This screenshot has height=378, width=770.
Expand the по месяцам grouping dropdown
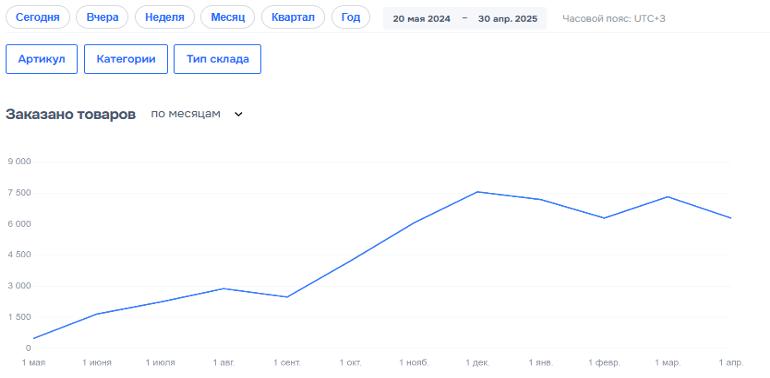pyautogui.click(x=196, y=114)
